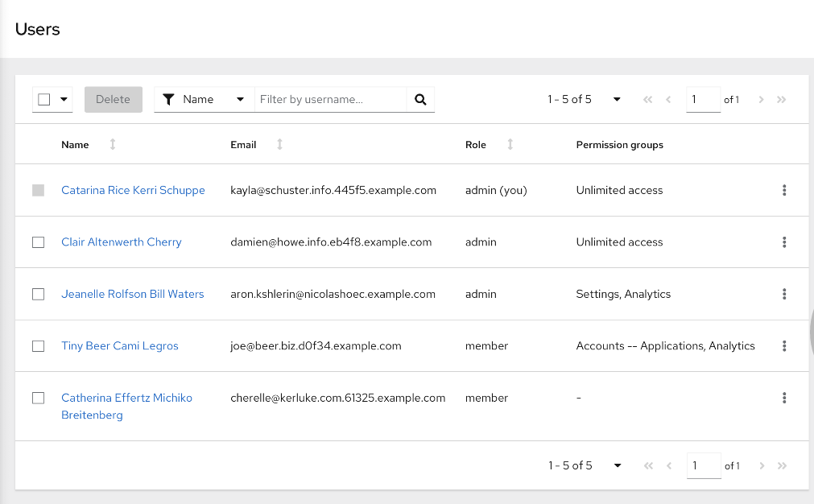This screenshot has height=504, width=814.
Task: Open actions menu for Jeanelle Rolfson Bill Waters
Action: pos(784,294)
